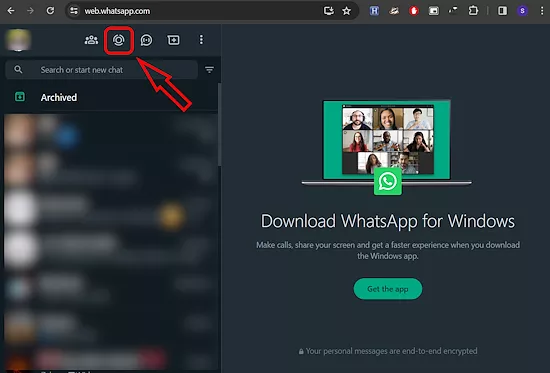Screen dimensions: 550x373
Task: Open the WhatsApp three-dot menu
Action: coord(201,40)
